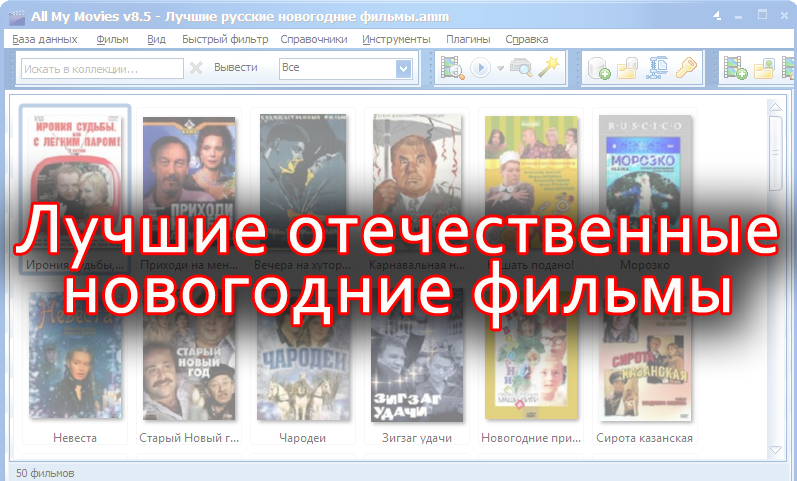Click the scroll down arrow of movie list
Screen dimensions: 797x481
(775, 450)
